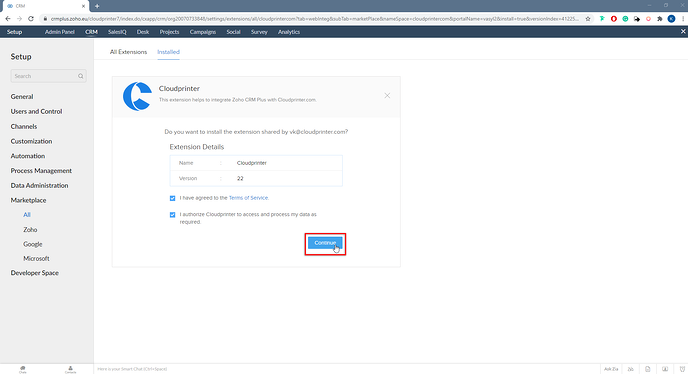The image size is (688, 374).
Task: Close the Setup panel with top-right X
Action: pyautogui.click(x=683, y=32)
